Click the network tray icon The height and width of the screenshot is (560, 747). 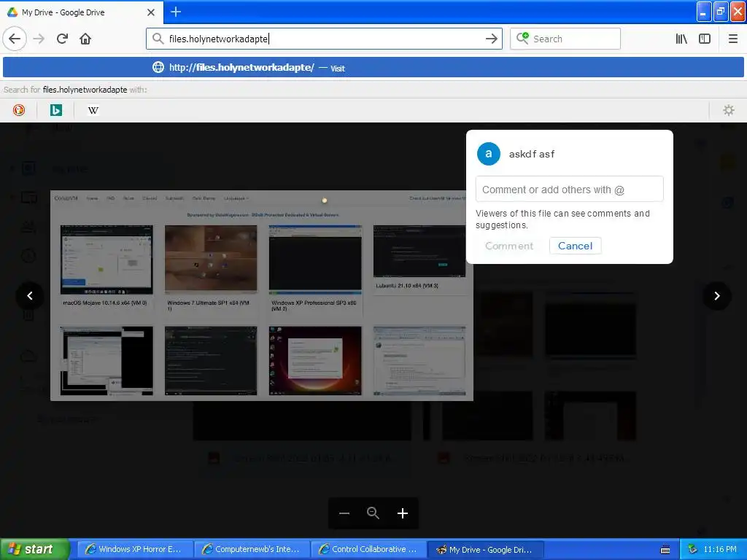(692, 549)
